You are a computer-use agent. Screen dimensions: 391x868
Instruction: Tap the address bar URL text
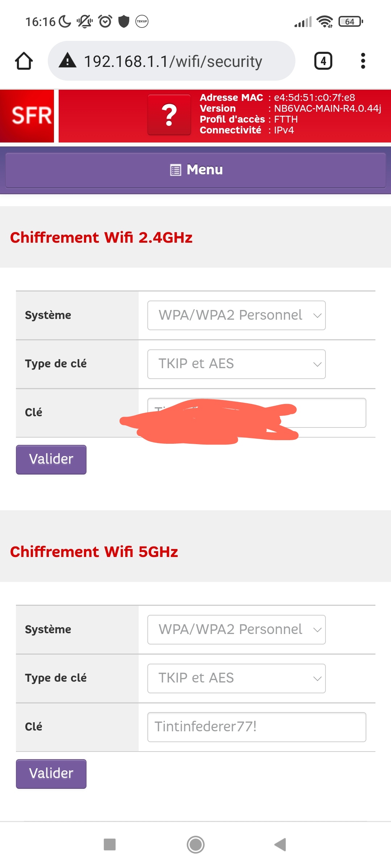pos(173,61)
